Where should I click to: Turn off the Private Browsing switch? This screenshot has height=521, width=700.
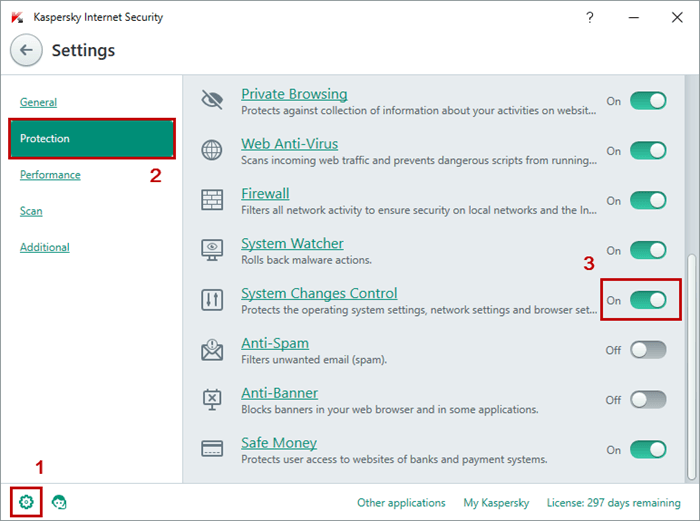tap(648, 101)
